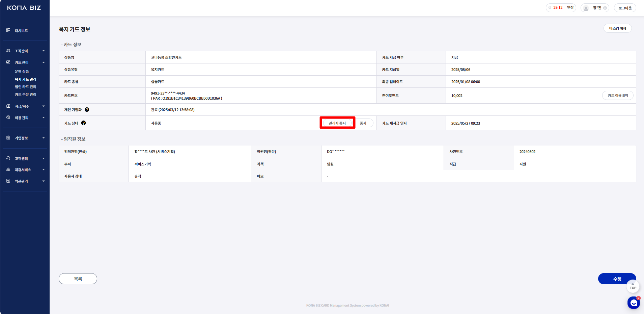Viewport: 644px width, 314px height.
Task: Go to 운영 상품 submenu
Action: tap(22, 72)
